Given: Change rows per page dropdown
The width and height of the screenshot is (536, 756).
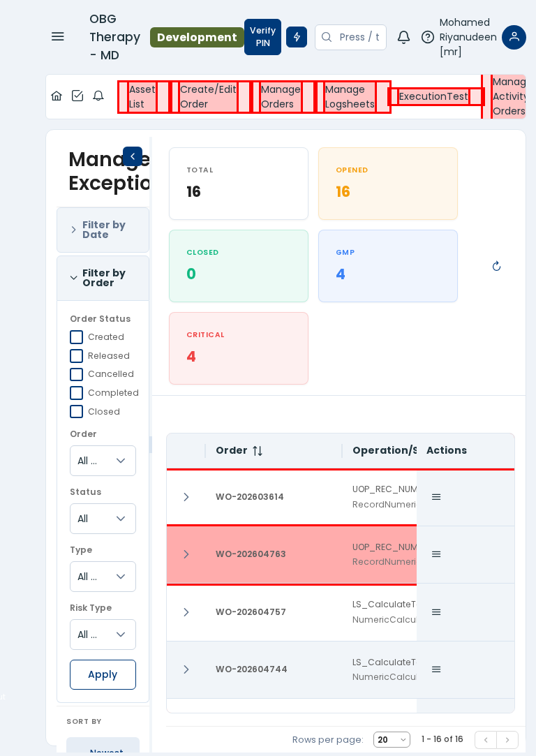Looking at the screenshot, I should [392, 740].
